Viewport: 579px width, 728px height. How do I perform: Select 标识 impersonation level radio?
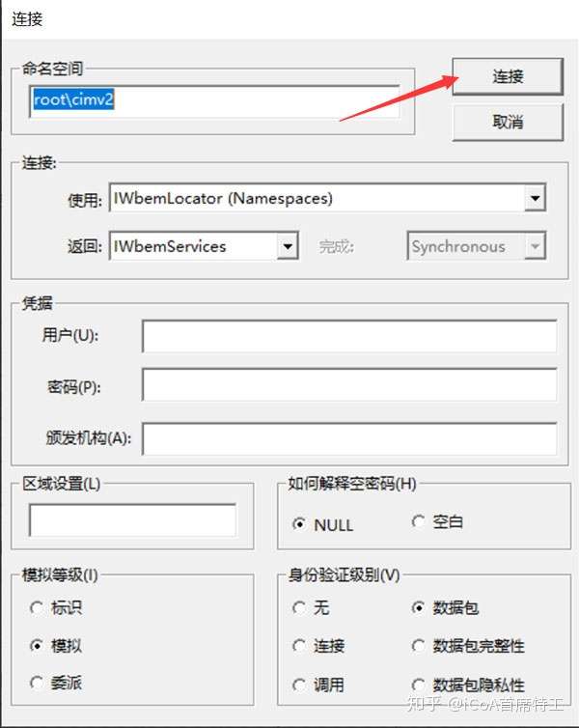[x=37, y=607]
